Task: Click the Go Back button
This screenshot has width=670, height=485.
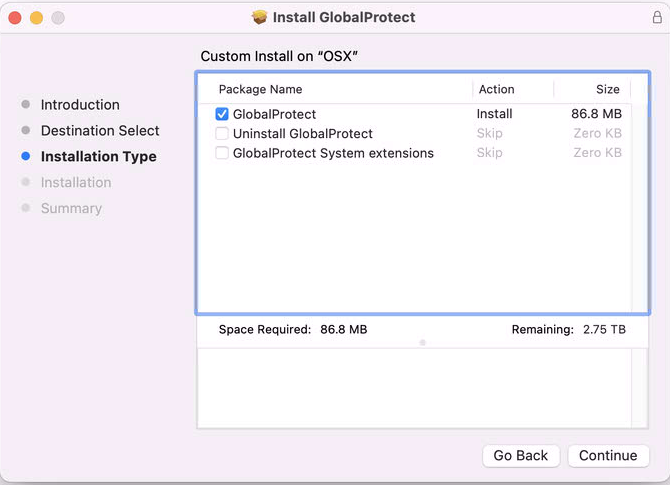Action: pyautogui.click(x=520, y=456)
